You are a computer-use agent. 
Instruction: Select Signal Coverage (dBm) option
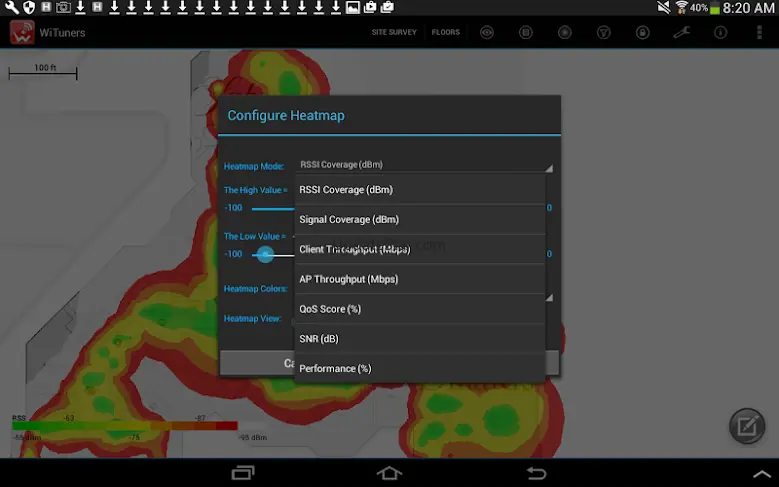420,219
